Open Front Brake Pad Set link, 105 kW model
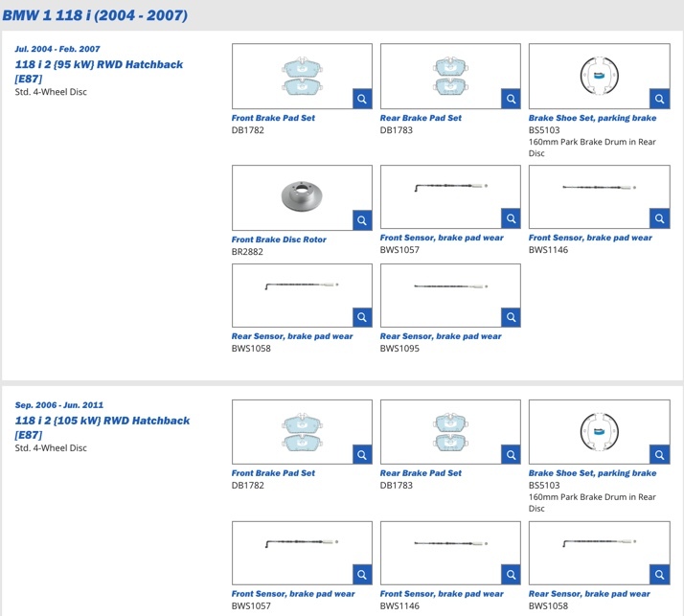This screenshot has height=616, width=684. click(x=273, y=473)
